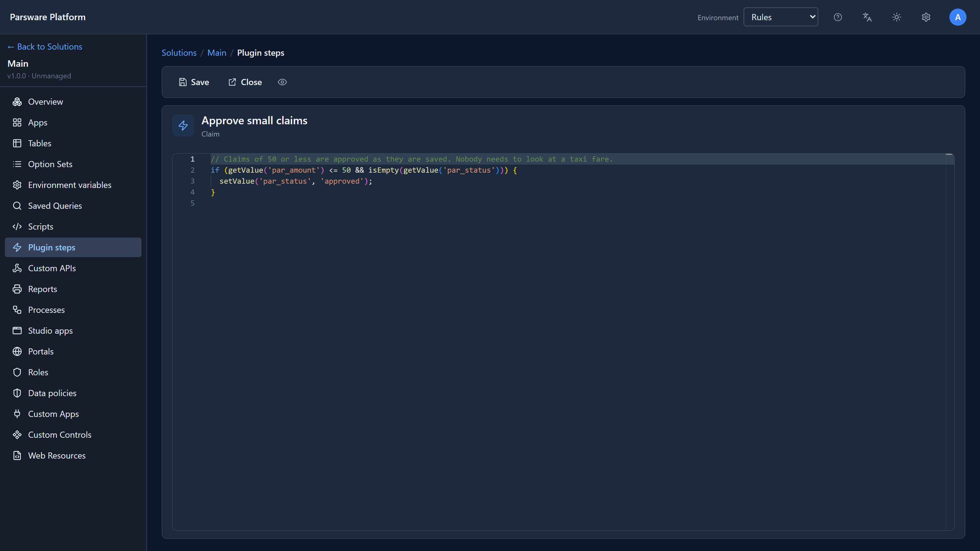Click the Option Sets list icon

tap(17, 164)
